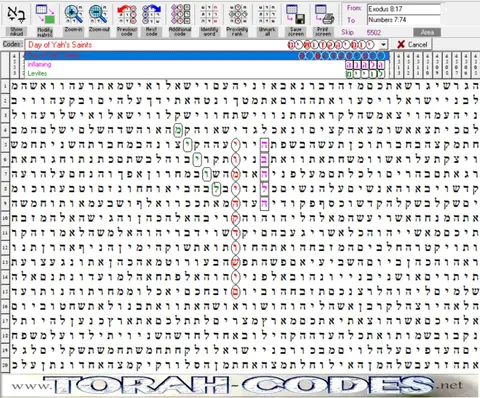Click the Additional code text label
The height and width of the screenshot is (398, 480).
pyautogui.click(x=180, y=31)
